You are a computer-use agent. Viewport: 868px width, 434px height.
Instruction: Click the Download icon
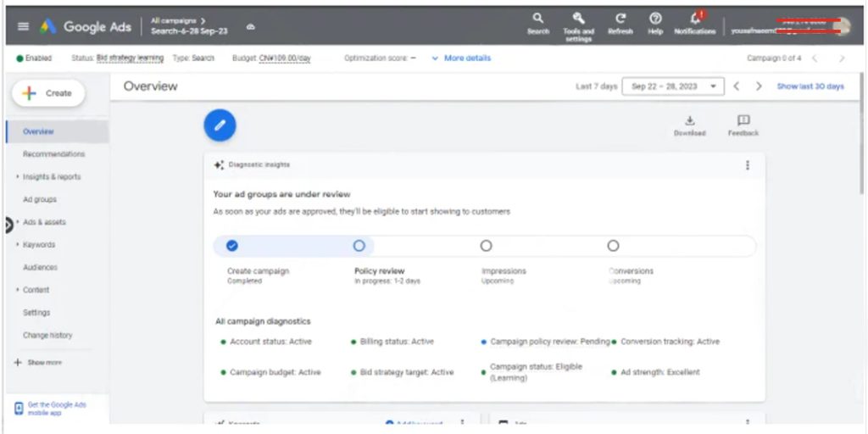click(x=689, y=121)
